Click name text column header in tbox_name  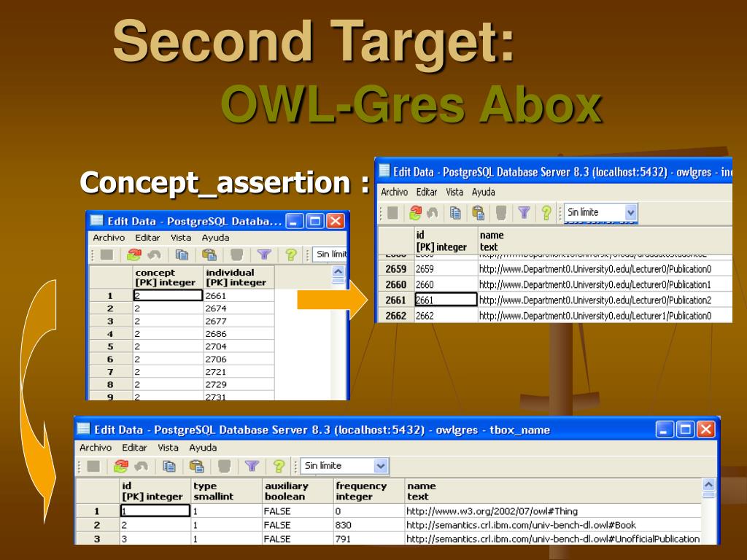(553, 491)
